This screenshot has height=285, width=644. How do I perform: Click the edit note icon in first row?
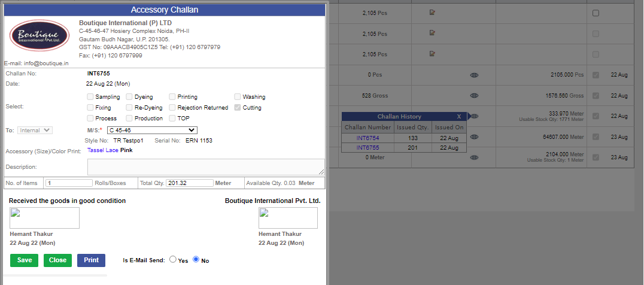pos(432,13)
